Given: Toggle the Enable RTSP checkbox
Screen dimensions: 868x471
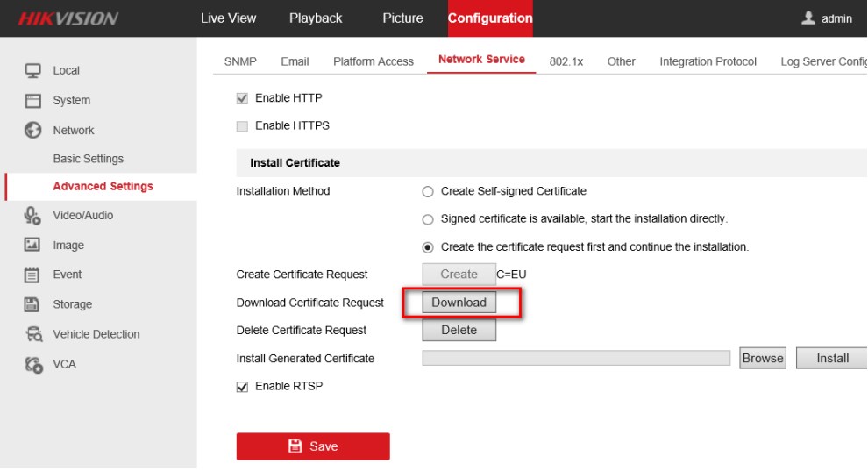Looking at the screenshot, I should (242, 387).
